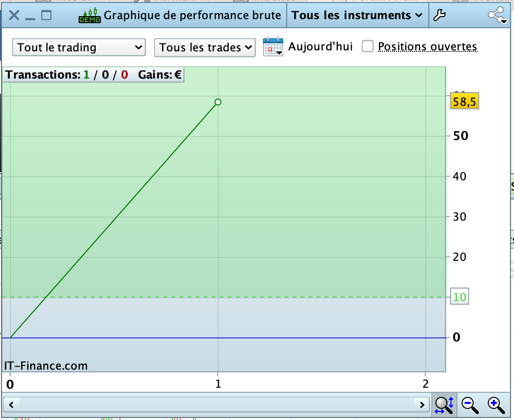Viewport: 514px width, 420px height.
Task: Click the scrollbar left arrow
Action: coord(11,405)
